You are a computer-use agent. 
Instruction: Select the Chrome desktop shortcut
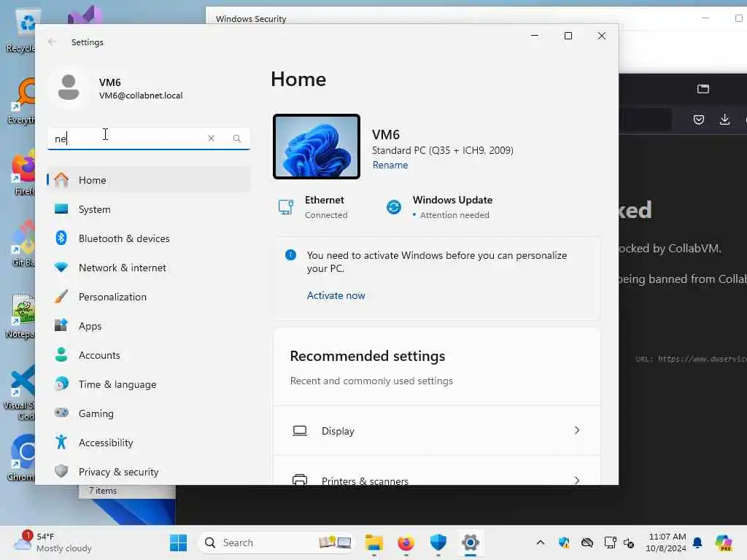(21, 457)
